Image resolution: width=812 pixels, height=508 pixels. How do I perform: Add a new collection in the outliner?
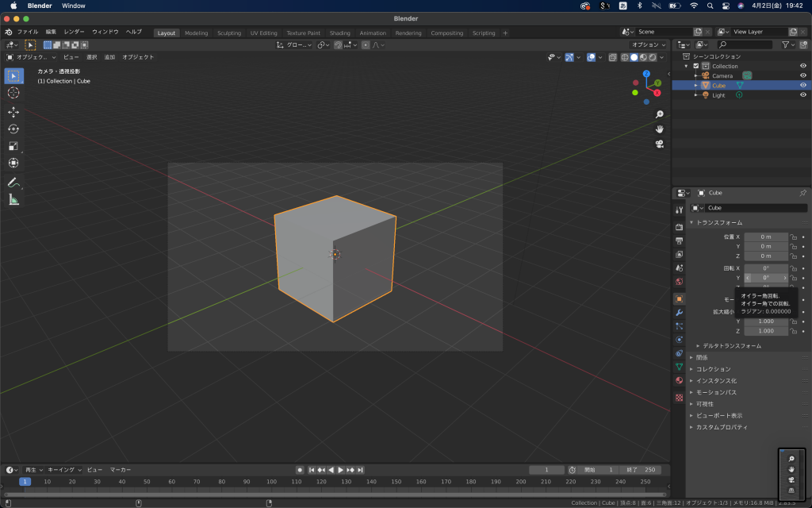coord(803,45)
